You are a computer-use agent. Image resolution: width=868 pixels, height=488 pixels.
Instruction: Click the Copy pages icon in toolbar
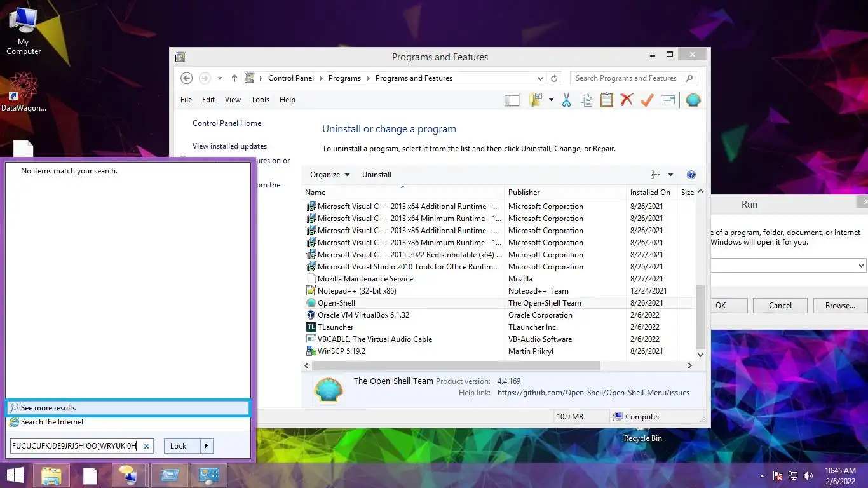point(587,100)
